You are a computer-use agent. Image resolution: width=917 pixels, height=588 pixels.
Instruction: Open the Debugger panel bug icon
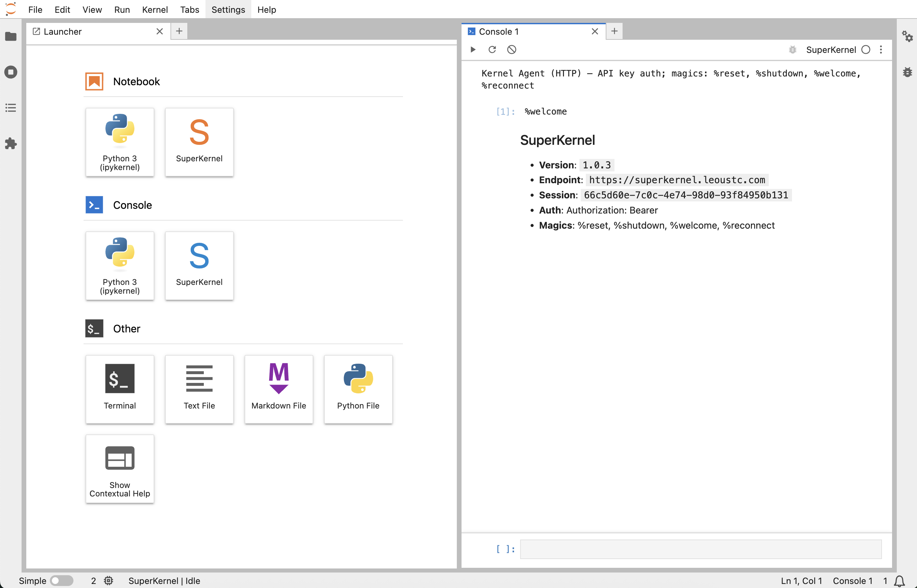(x=907, y=72)
